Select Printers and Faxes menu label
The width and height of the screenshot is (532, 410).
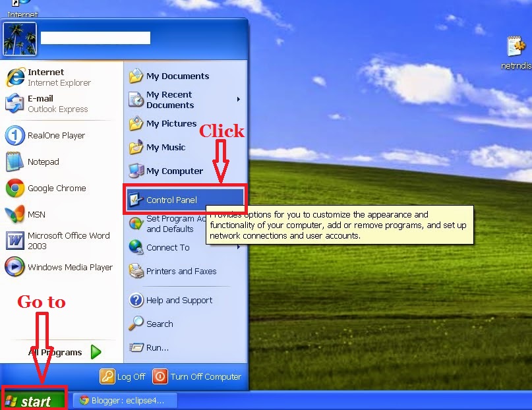pos(181,272)
